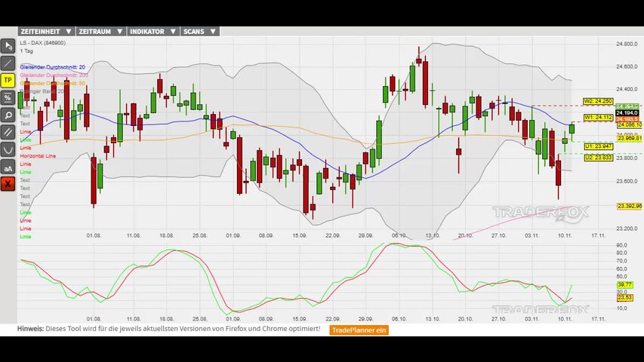Activate the yellow TP tool
The height and width of the screenshot is (362, 644).
8,80
